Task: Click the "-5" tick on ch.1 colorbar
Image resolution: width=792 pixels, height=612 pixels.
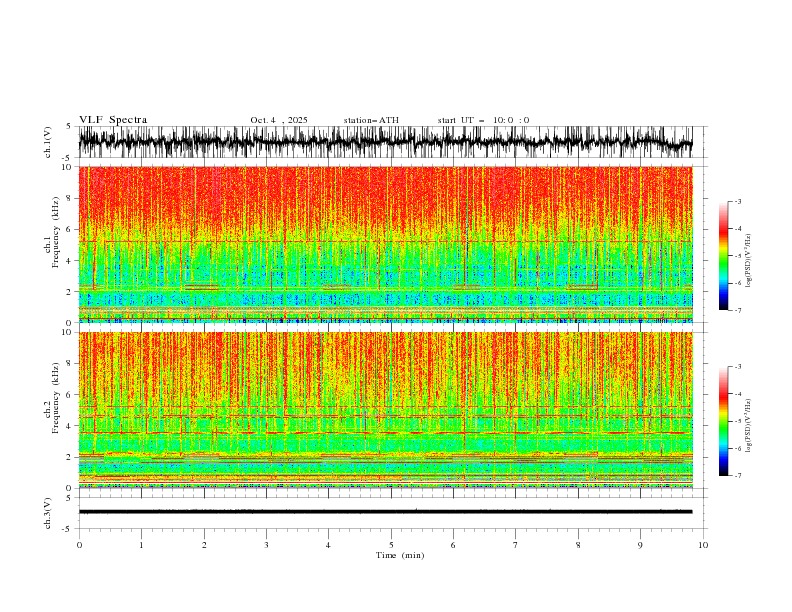Action: coord(737,256)
